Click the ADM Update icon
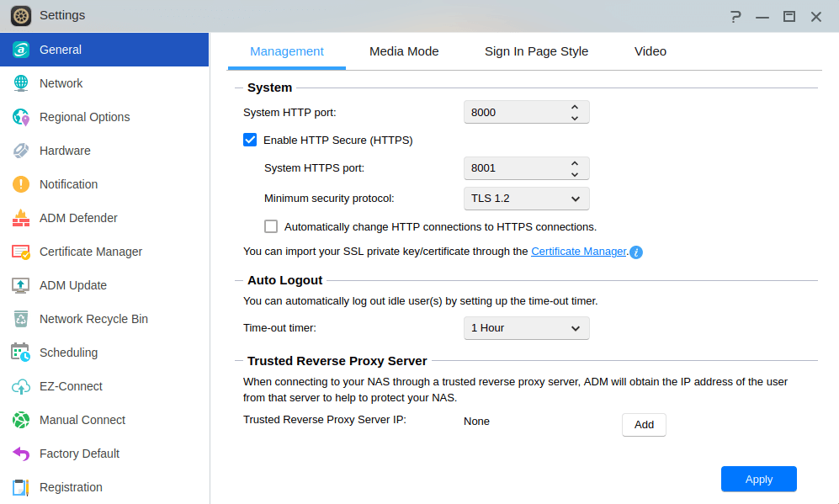The image size is (839, 504). (x=21, y=286)
